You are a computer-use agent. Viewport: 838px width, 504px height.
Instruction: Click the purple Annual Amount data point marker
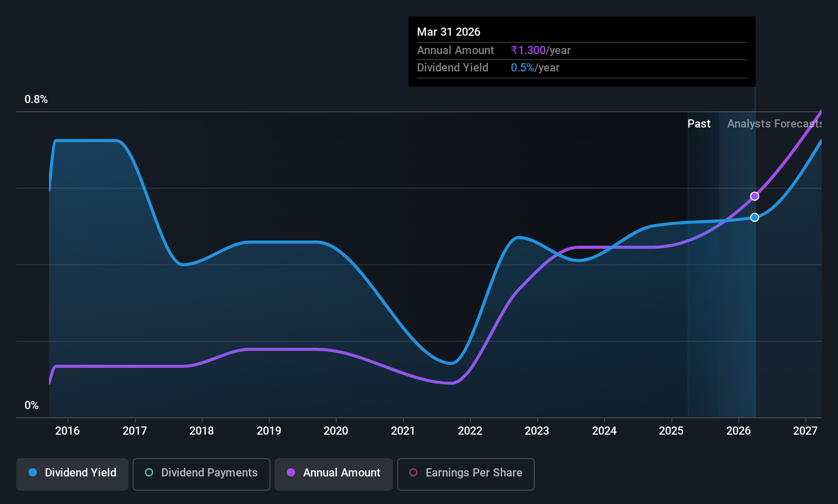click(754, 196)
